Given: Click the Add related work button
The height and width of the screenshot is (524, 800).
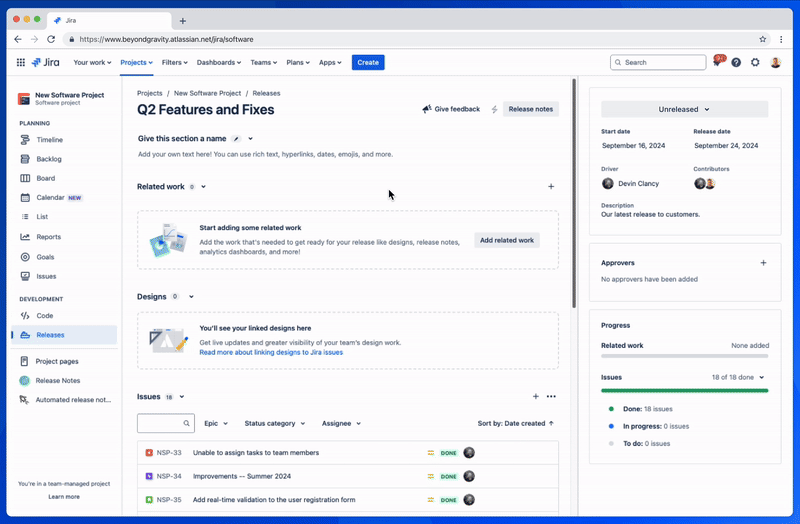Looking at the screenshot, I should [x=507, y=240].
